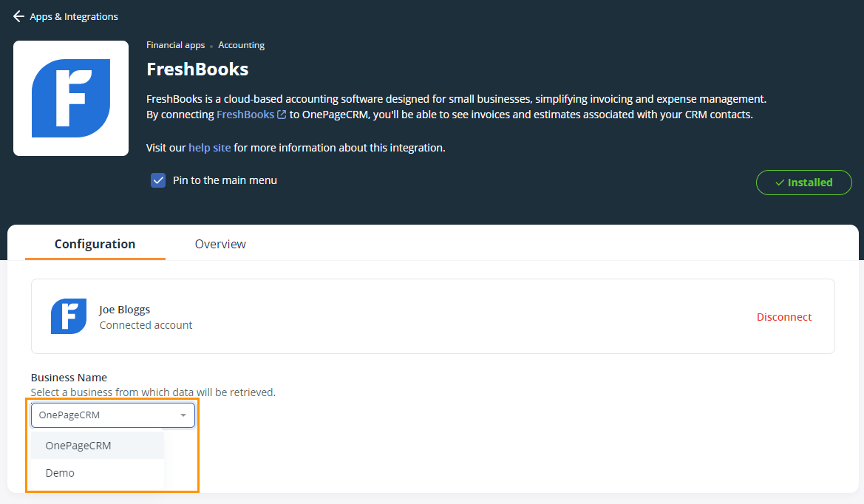864x504 pixels.
Task: Click the Financial apps breadcrumb
Action: point(175,45)
